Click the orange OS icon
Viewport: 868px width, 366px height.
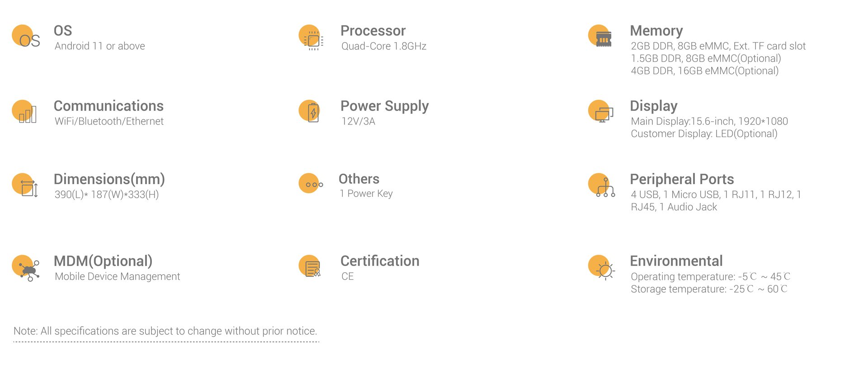point(26,37)
